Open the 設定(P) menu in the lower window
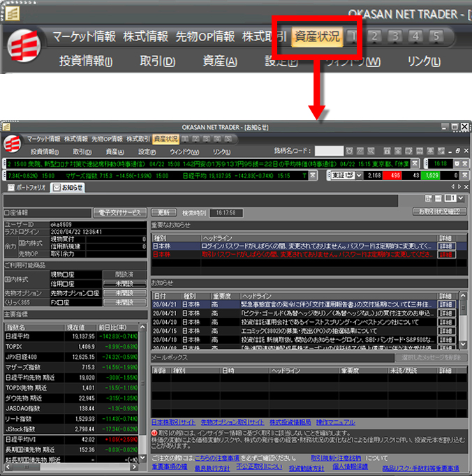The height and width of the screenshot is (476, 472). point(147,151)
